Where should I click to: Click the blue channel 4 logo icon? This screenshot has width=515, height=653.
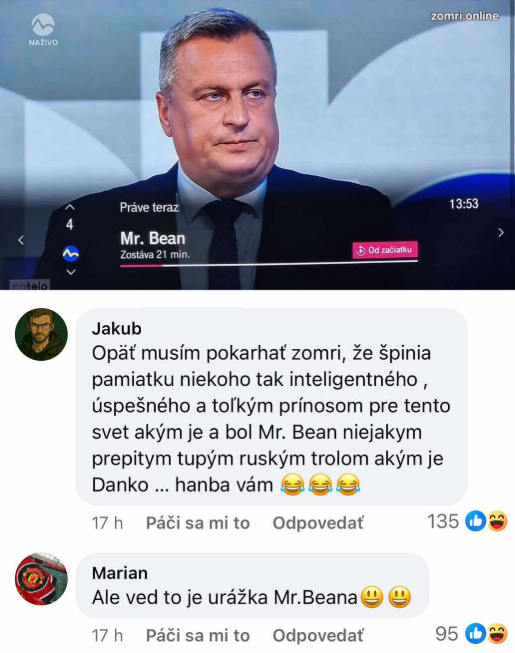coord(71,253)
